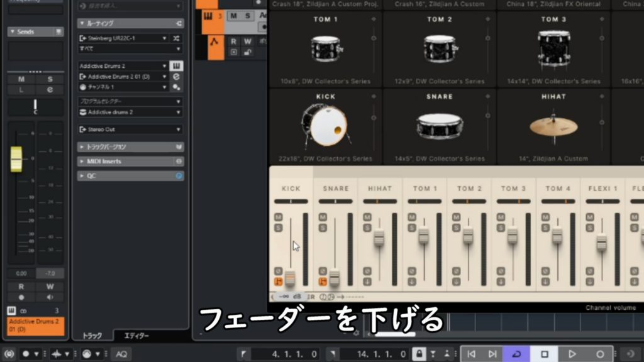
Task: Click the Write automation W button in the channel strip
Action: point(50,287)
